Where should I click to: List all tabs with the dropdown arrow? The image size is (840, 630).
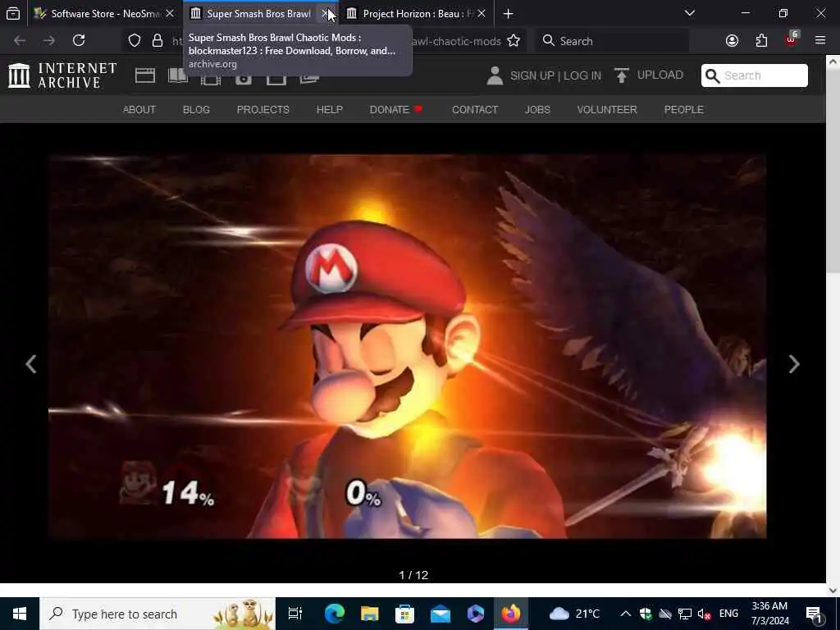tap(690, 13)
